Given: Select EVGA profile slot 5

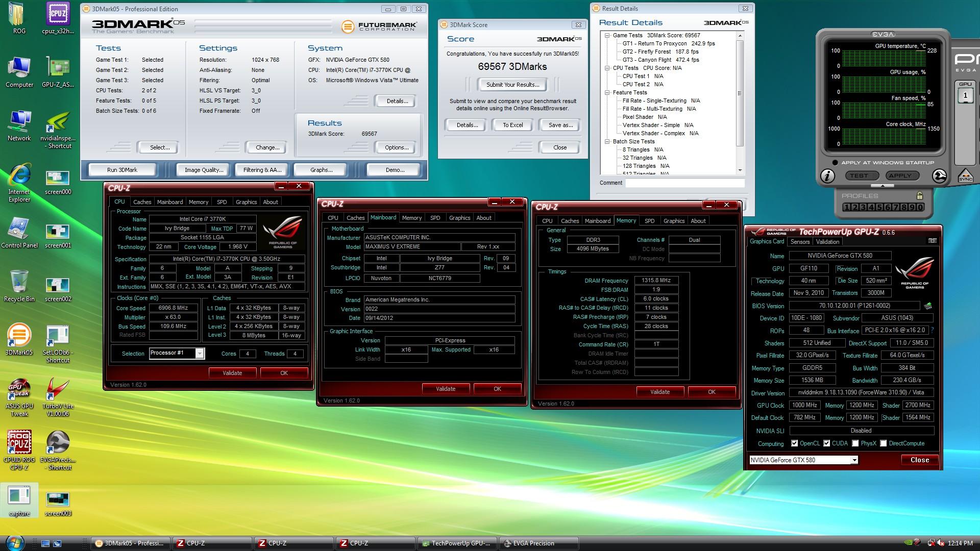Looking at the screenshot, I should click(x=879, y=207).
